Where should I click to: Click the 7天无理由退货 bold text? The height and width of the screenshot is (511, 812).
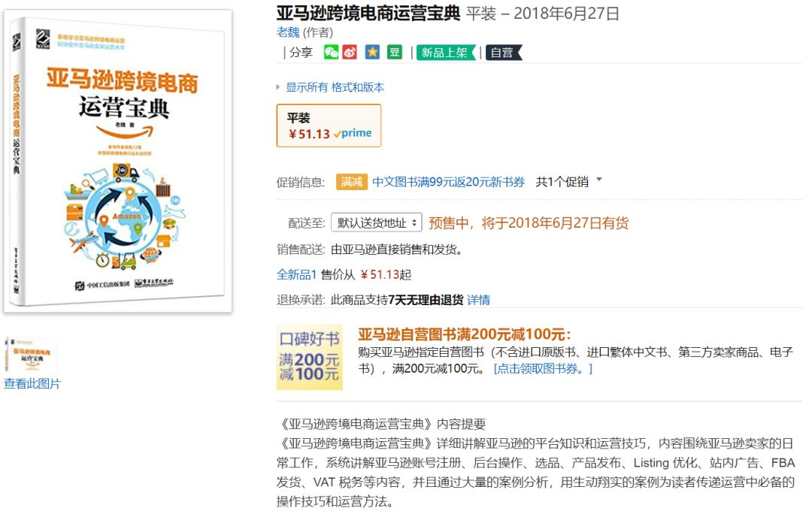coord(426,300)
